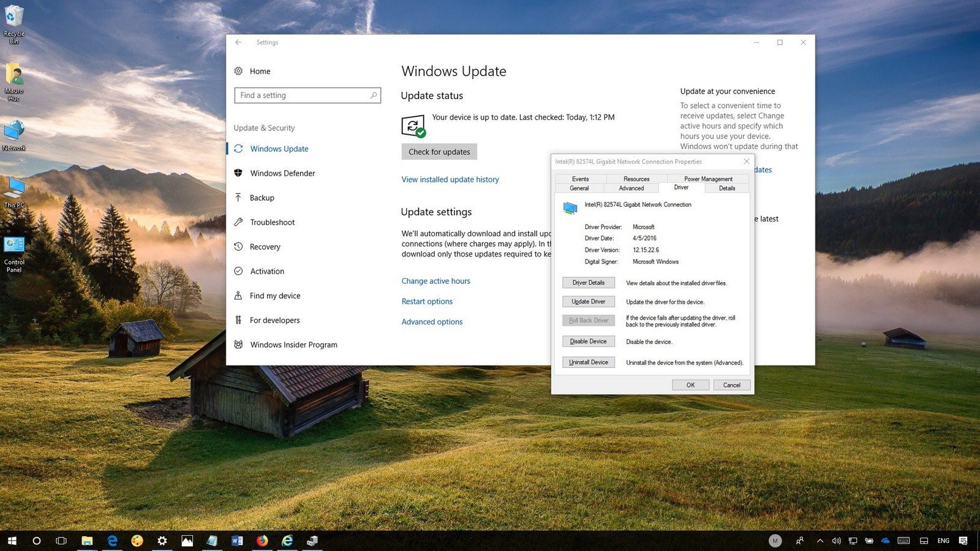Viewport: 980px width, 551px height.
Task: Open the Recovery settings page
Action: pos(257,247)
